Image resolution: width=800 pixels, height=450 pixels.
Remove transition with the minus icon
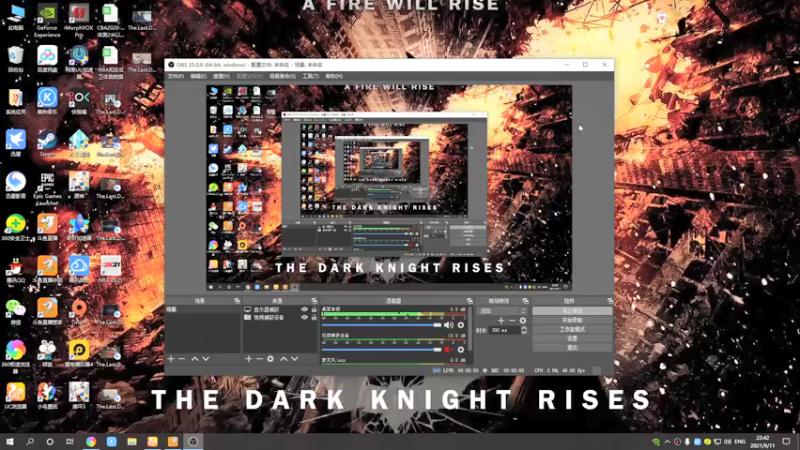coord(512,320)
